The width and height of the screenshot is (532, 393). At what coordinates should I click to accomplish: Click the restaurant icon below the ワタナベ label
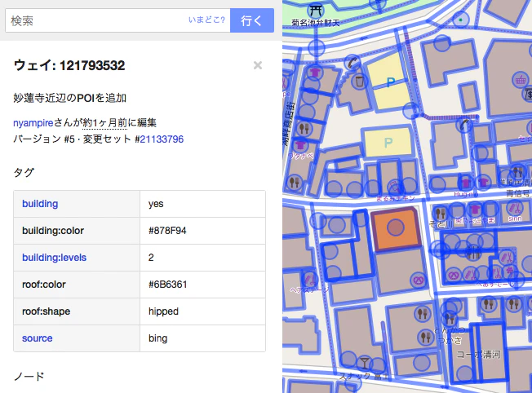click(x=295, y=183)
